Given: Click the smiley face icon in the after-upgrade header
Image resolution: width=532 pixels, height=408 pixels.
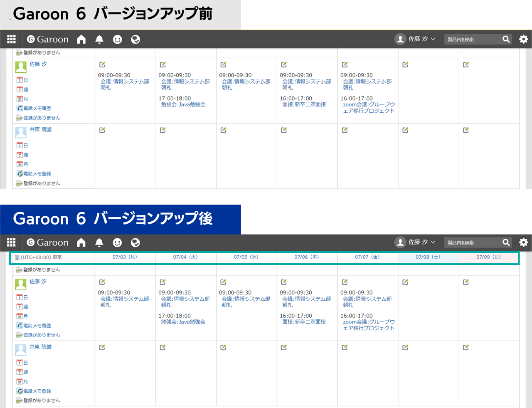Looking at the screenshot, I should click(x=118, y=242).
